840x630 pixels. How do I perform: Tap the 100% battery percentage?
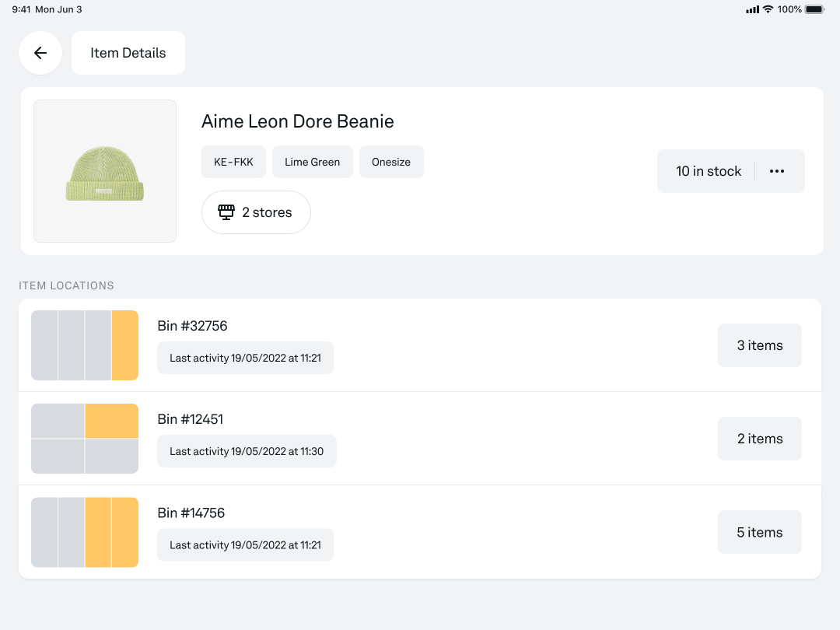click(789, 9)
